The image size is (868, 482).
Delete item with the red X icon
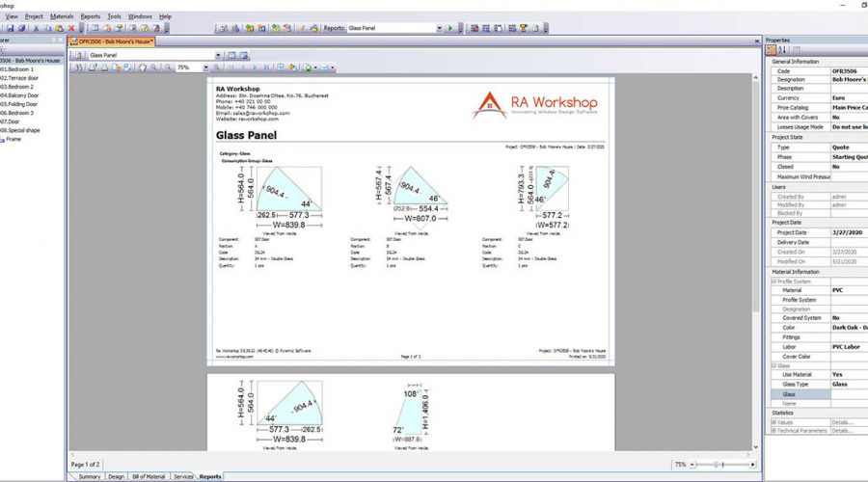click(71, 28)
